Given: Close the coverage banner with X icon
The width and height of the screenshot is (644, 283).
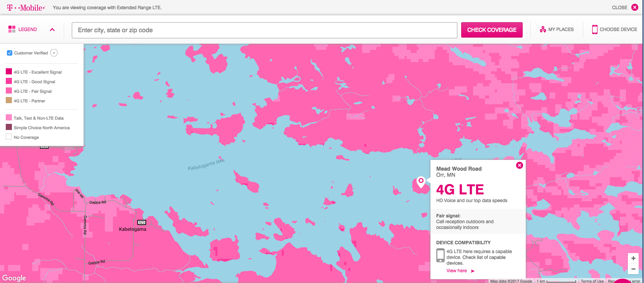Looking at the screenshot, I should click(x=635, y=7).
